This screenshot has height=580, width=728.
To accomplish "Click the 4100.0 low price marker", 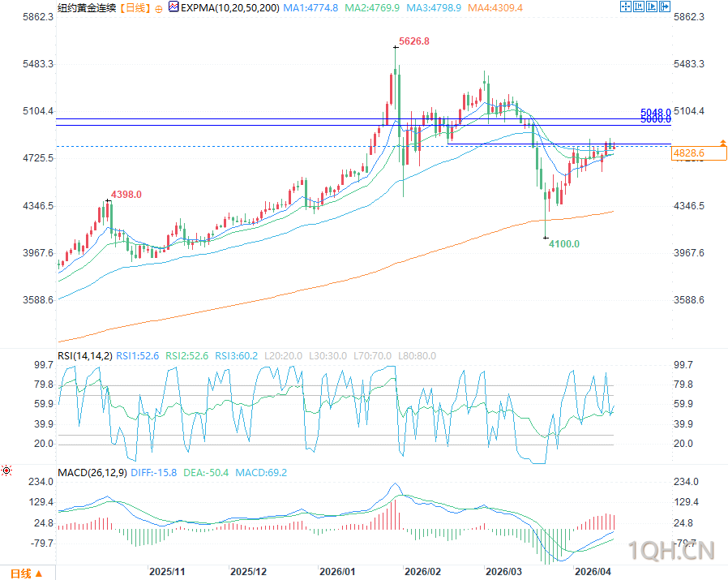I will [564, 244].
